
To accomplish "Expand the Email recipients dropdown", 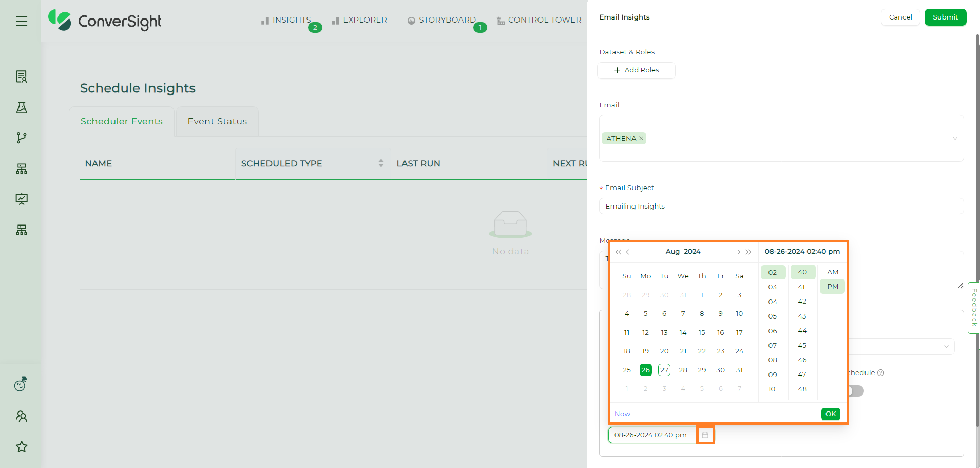I will (x=955, y=138).
